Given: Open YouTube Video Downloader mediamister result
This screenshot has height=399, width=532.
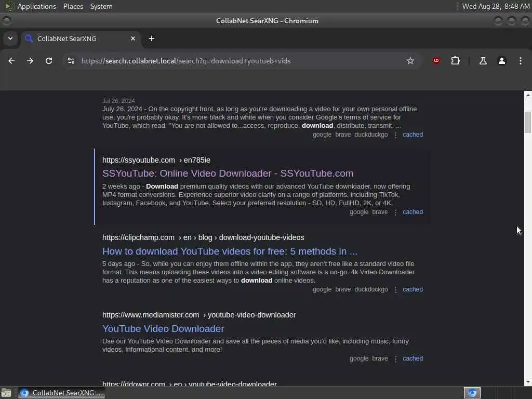Looking at the screenshot, I should pyautogui.click(x=163, y=329).
